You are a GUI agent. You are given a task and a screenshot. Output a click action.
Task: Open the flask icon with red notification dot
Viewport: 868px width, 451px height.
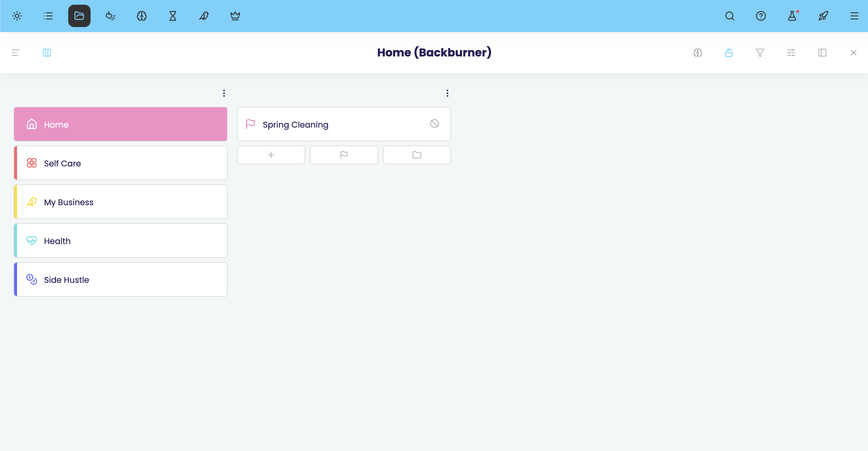pyautogui.click(x=792, y=16)
